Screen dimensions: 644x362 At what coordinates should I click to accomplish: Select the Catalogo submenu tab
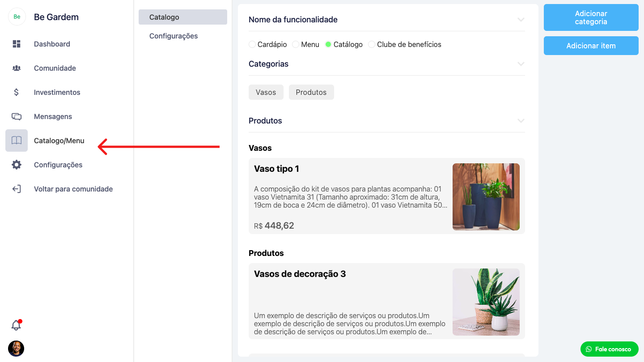click(x=183, y=17)
